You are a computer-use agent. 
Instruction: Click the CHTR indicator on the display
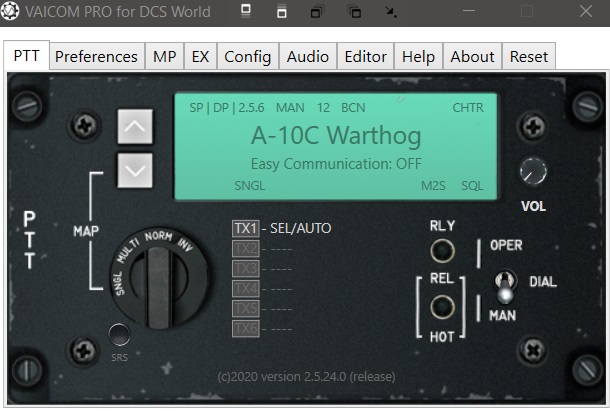[468, 108]
